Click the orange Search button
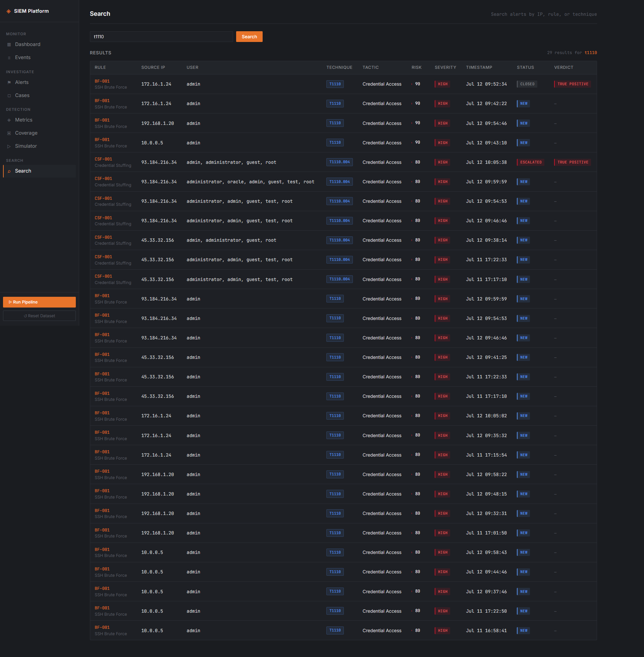This screenshot has width=644, height=657. [x=249, y=37]
